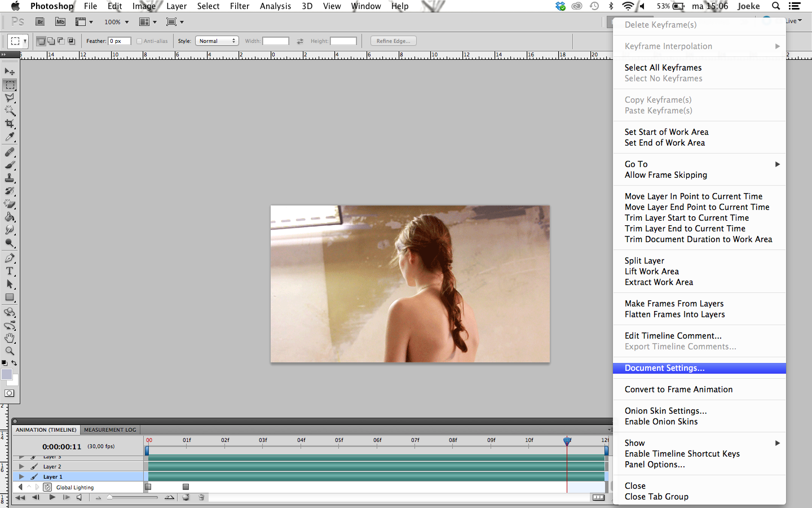Click the Refine Edge... button

[x=394, y=41]
